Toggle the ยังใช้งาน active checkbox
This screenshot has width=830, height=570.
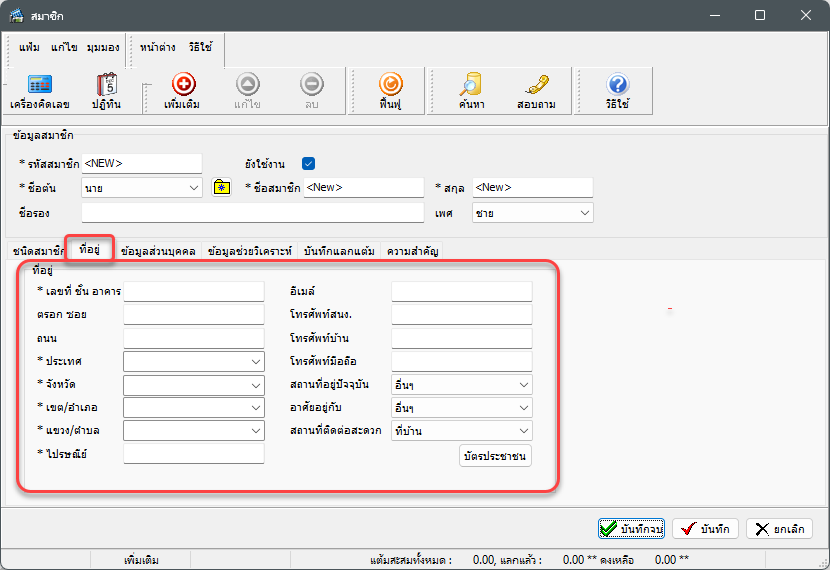309,163
